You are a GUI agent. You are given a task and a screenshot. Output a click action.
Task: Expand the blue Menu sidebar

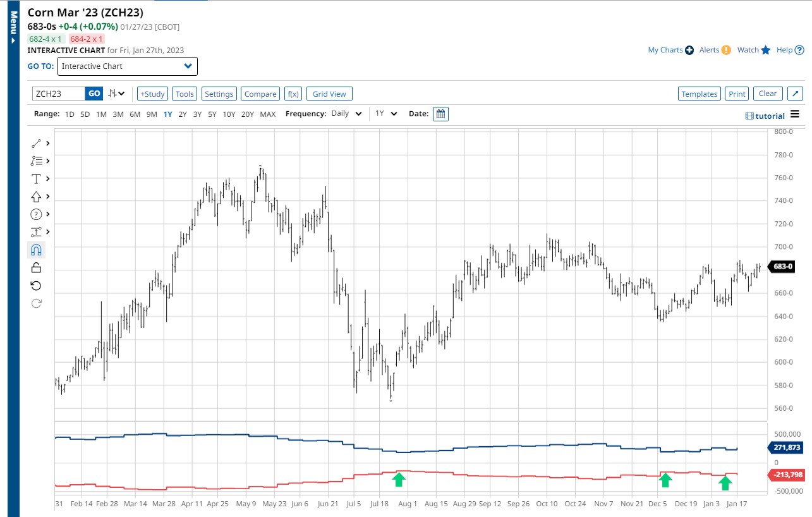pos(13,28)
